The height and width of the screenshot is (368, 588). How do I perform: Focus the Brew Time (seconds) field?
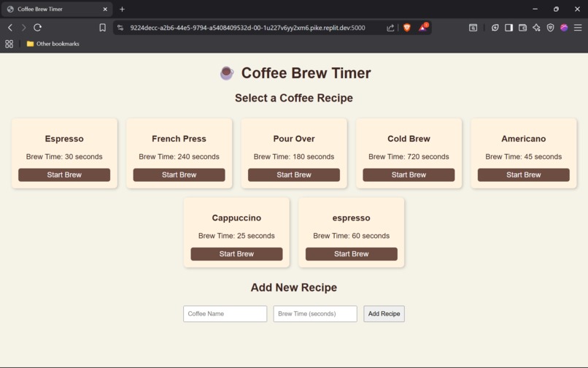pos(315,313)
